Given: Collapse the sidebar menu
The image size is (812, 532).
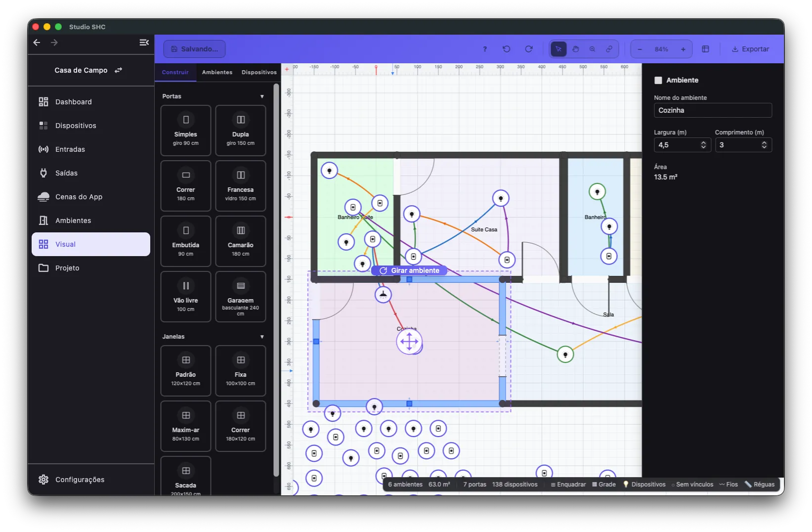Looking at the screenshot, I should [144, 43].
